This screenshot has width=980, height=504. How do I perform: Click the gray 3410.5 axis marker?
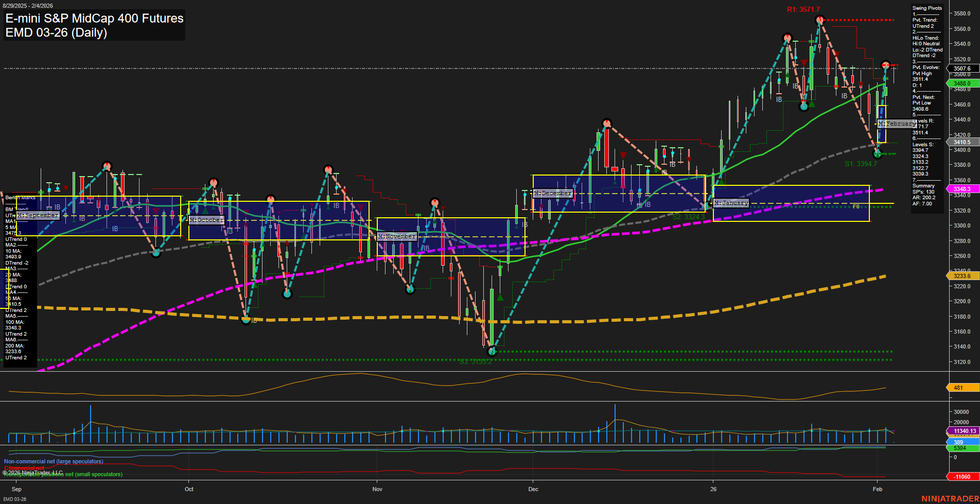961,142
